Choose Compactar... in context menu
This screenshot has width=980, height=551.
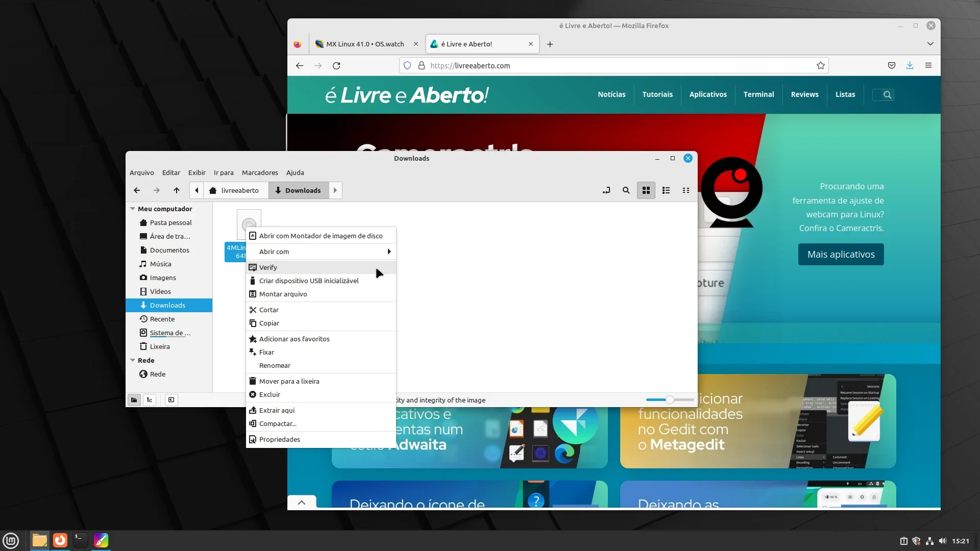click(x=321, y=423)
